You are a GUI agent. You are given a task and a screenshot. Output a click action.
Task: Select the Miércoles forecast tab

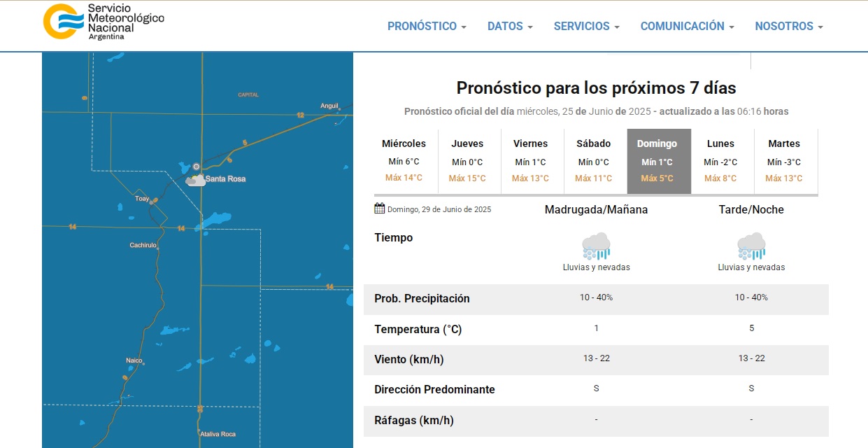[x=404, y=161]
